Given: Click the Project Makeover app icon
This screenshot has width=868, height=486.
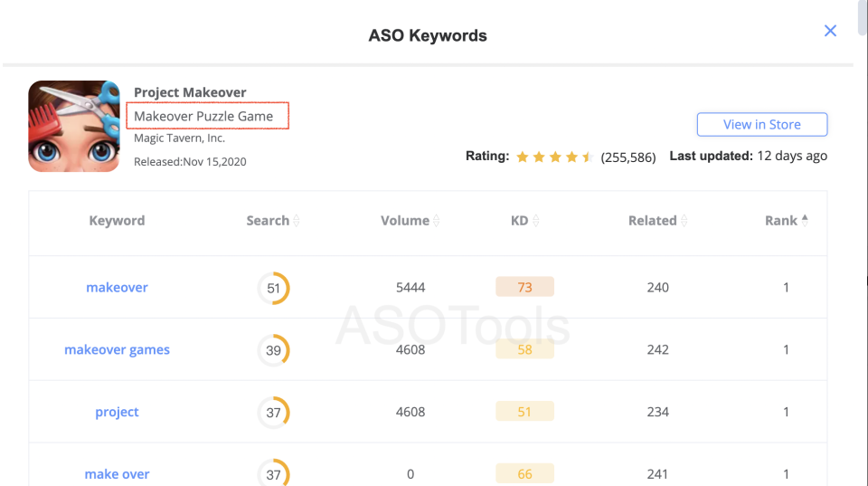Looking at the screenshot, I should click(x=74, y=127).
